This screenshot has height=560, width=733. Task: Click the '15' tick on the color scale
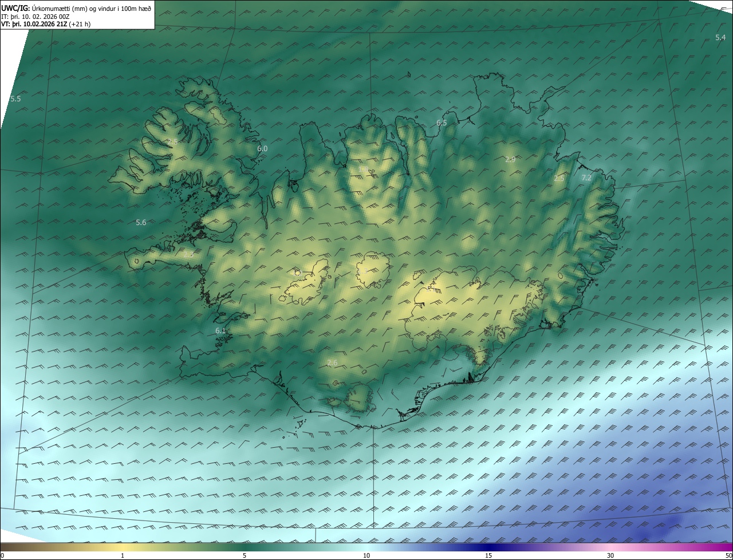488,555
